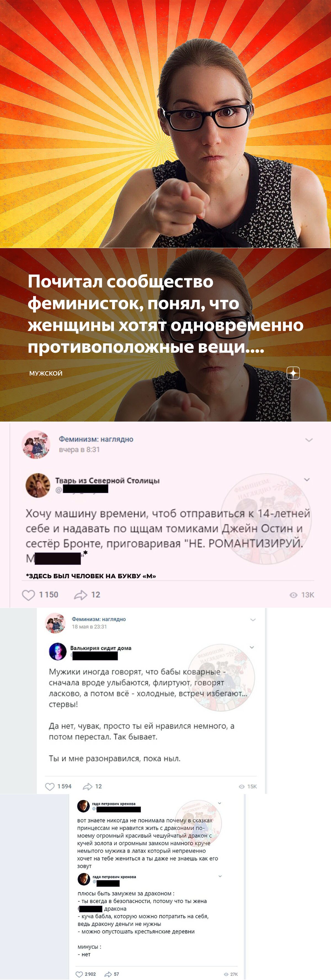Open the article headline Почитал сообщество феминисток
This screenshot has width=331, height=980.
tap(165, 314)
